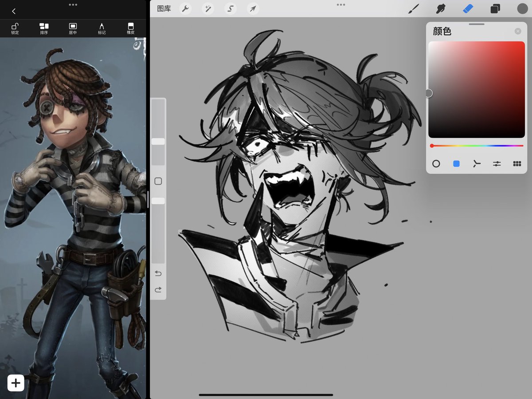Pick a red in the color square
Screen dimensions: 532x399
[x=477, y=89]
